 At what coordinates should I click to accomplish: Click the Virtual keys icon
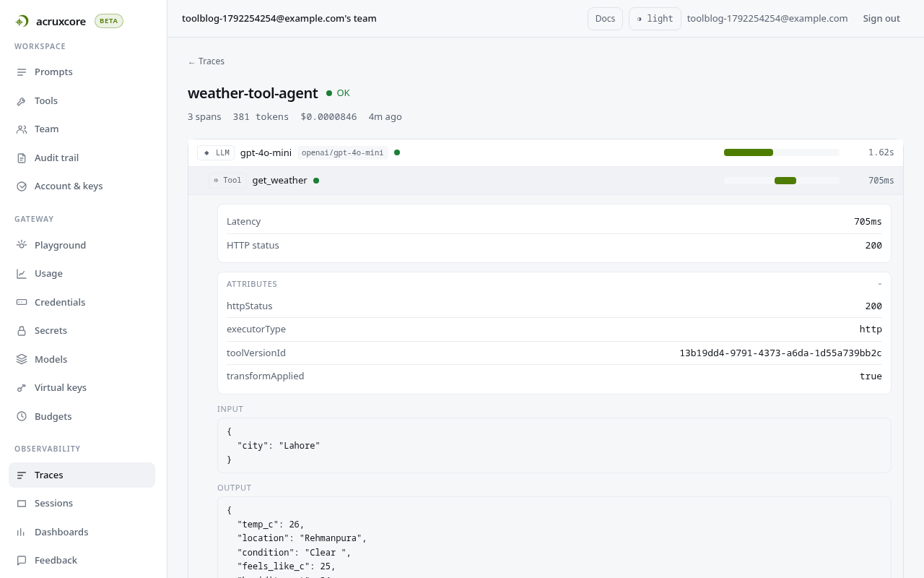pos(22,388)
